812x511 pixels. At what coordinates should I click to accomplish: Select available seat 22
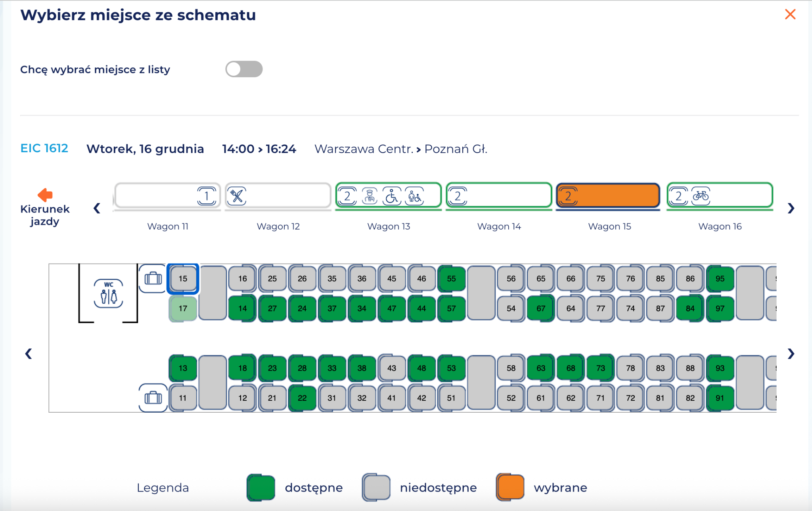(x=302, y=398)
